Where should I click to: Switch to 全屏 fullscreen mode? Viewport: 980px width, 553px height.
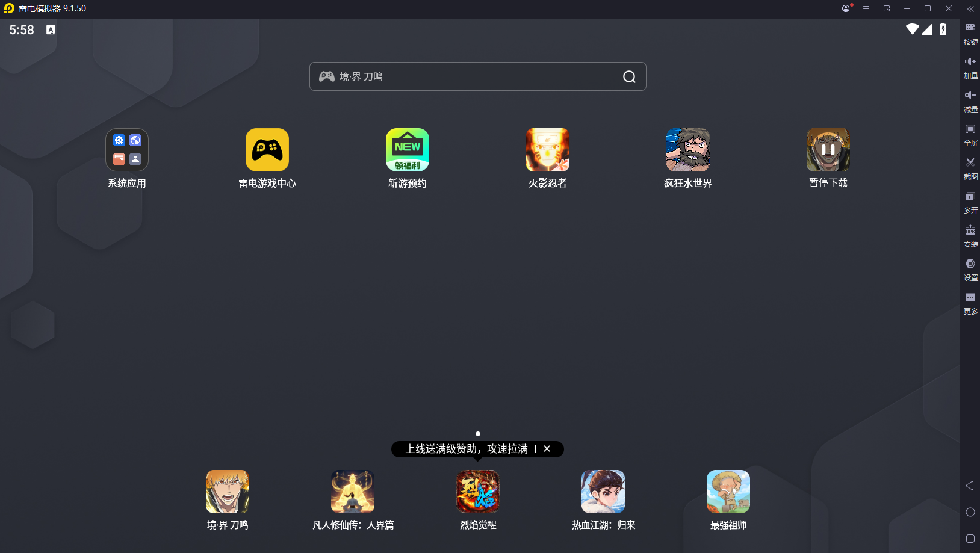point(970,135)
